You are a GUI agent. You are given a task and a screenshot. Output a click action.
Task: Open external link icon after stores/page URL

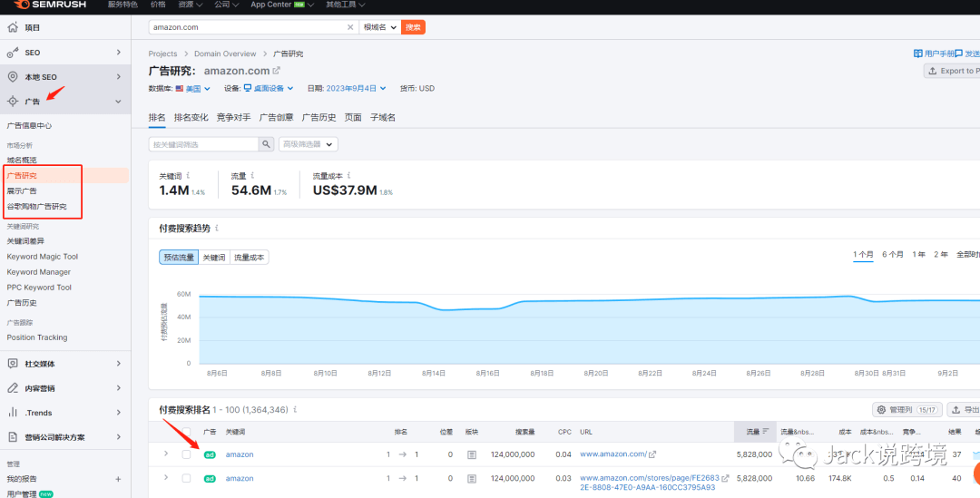pyautogui.click(x=725, y=478)
